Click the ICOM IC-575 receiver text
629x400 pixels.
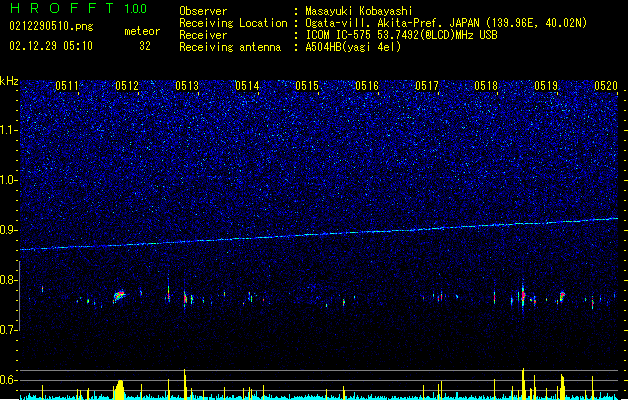pyautogui.click(x=401, y=35)
